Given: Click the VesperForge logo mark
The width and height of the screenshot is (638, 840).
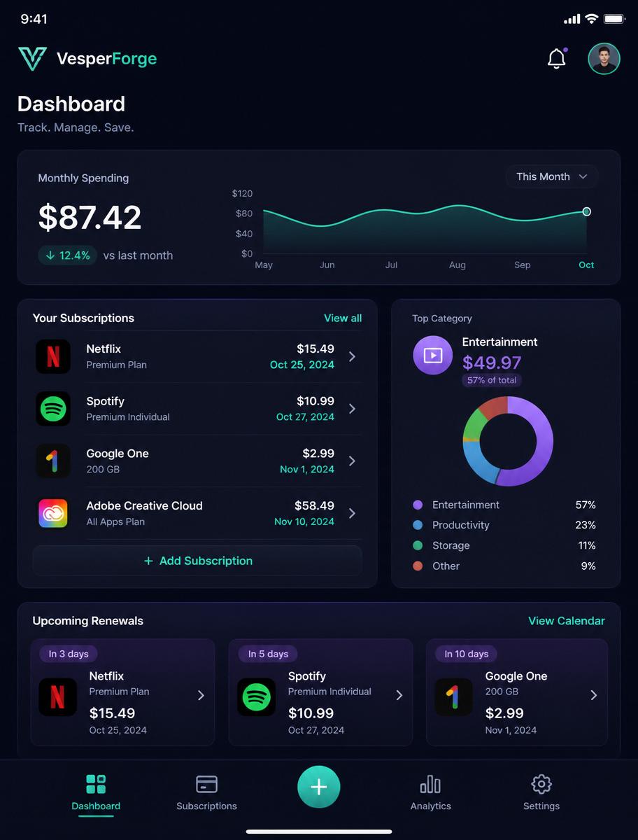Looking at the screenshot, I should 32,59.
